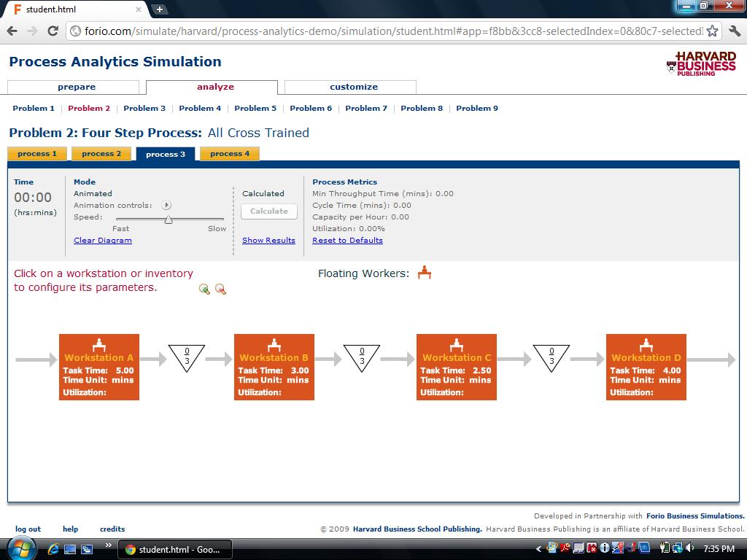Viewport: 747px width, 560px height.
Task: Click the animation Speed slider handle
Action: coord(169,219)
